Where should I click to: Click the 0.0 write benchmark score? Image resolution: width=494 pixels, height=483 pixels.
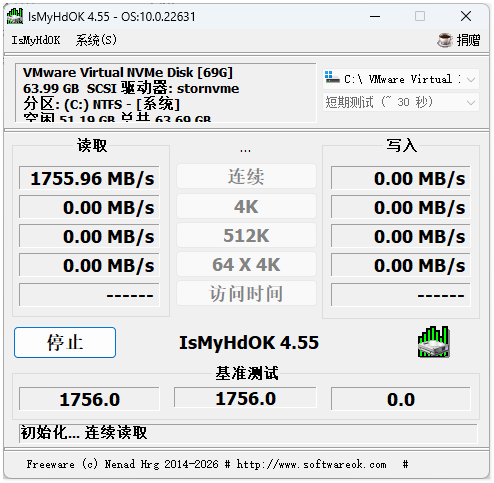point(401,399)
